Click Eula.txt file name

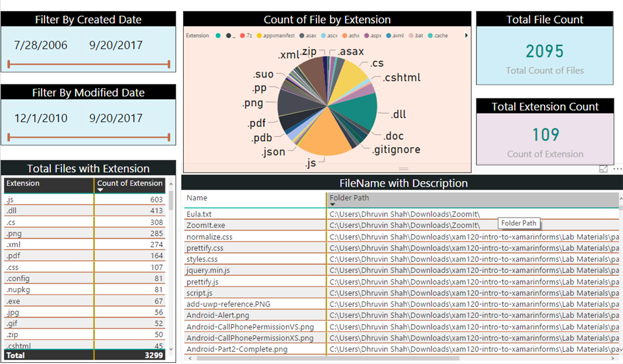coord(199,215)
